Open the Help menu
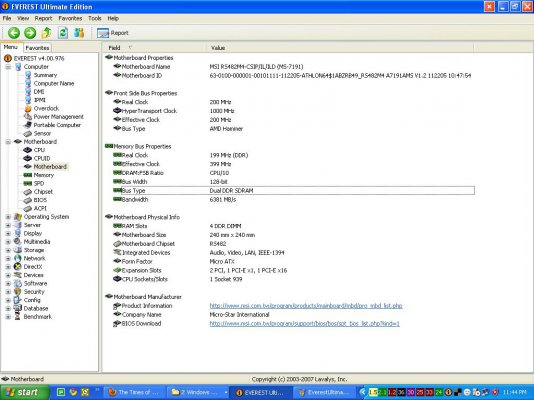The height and width of the screenshot is (400, 534). tap(113, 18)
